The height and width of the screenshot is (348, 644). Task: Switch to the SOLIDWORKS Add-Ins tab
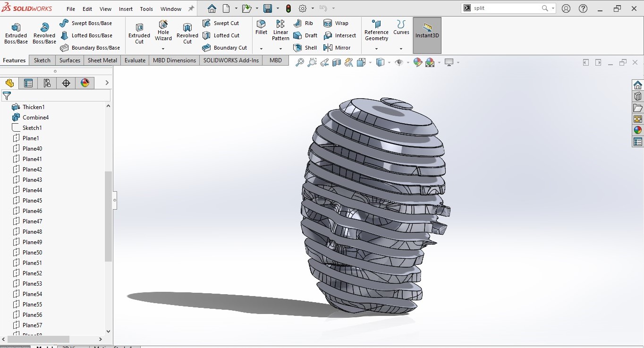coord(231,60)
